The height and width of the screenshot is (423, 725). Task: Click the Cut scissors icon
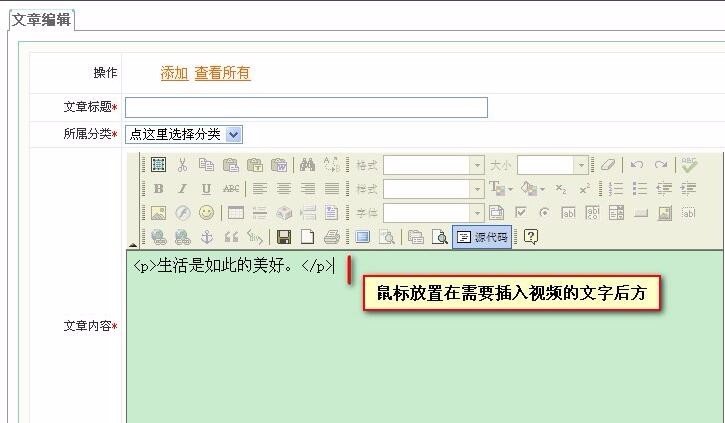(x=183, y=165)
